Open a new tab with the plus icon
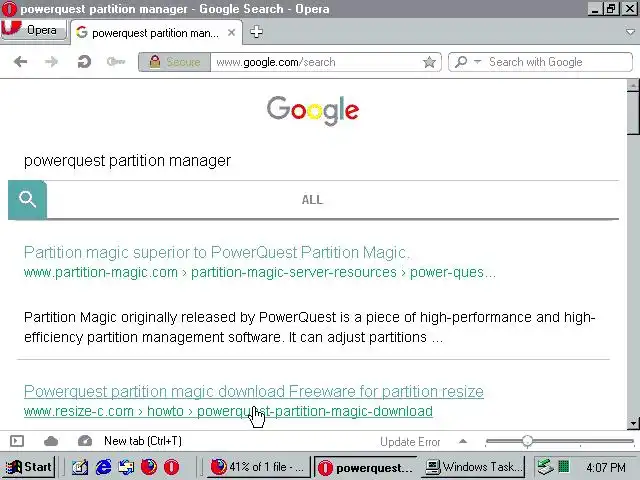The height and width of the screenshot is (480, 640). 256,32
